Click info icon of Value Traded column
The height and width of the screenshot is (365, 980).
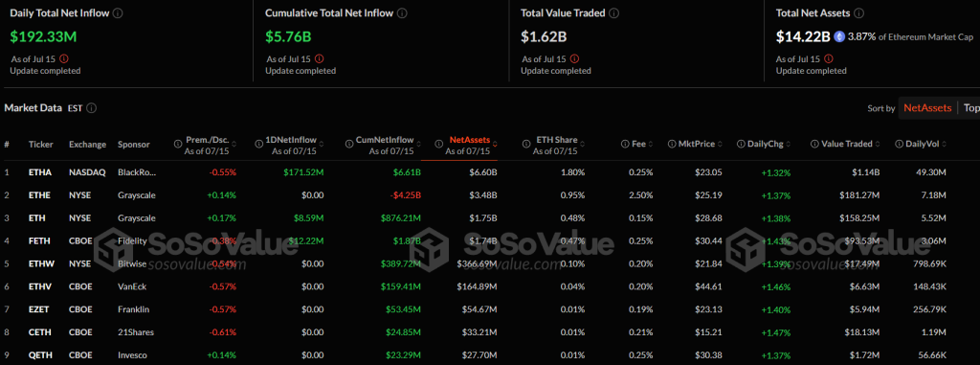814,144
